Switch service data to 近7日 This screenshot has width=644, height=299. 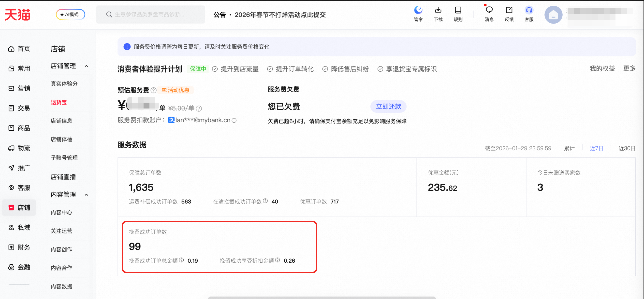click(x=596, y=149)
